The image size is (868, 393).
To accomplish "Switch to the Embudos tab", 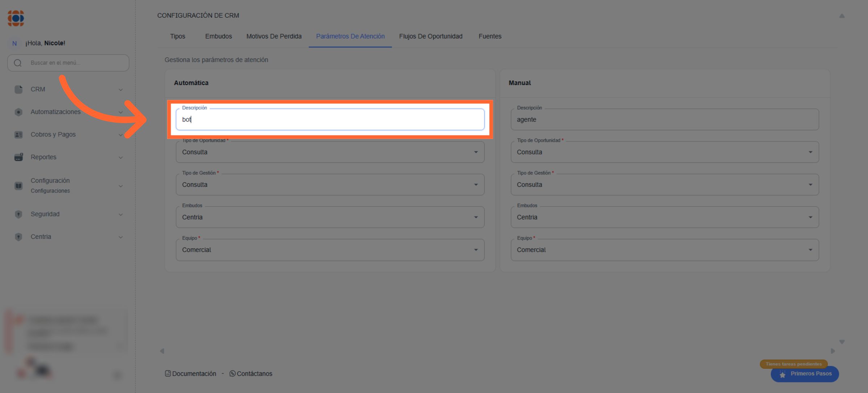I will coord(218,36).
